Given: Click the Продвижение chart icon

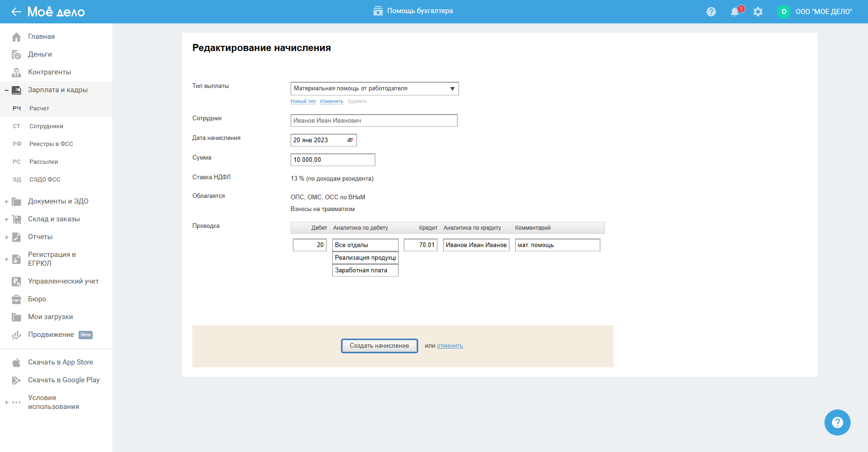Looking at the screenshot, I should click(16, 335).
